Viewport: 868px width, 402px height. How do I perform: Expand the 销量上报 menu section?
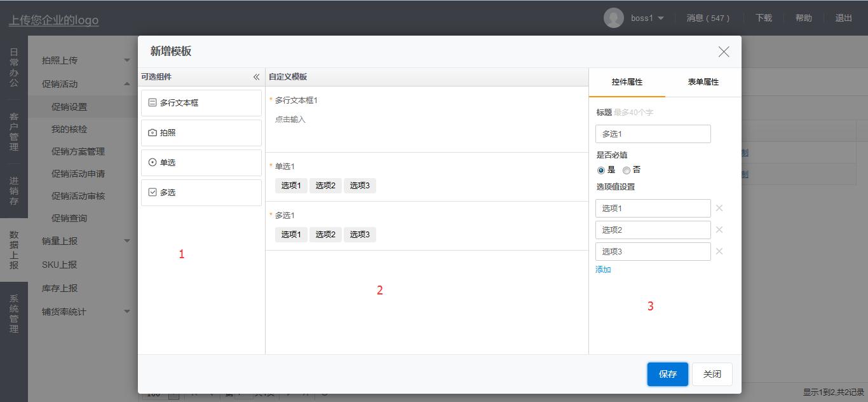pos(126,241)
